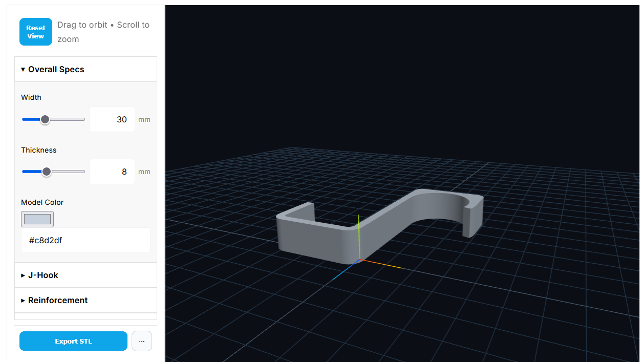Open the more options ellipsis menu
The height and width of the screenshot is (362, 644).
[x=142, y=342]
